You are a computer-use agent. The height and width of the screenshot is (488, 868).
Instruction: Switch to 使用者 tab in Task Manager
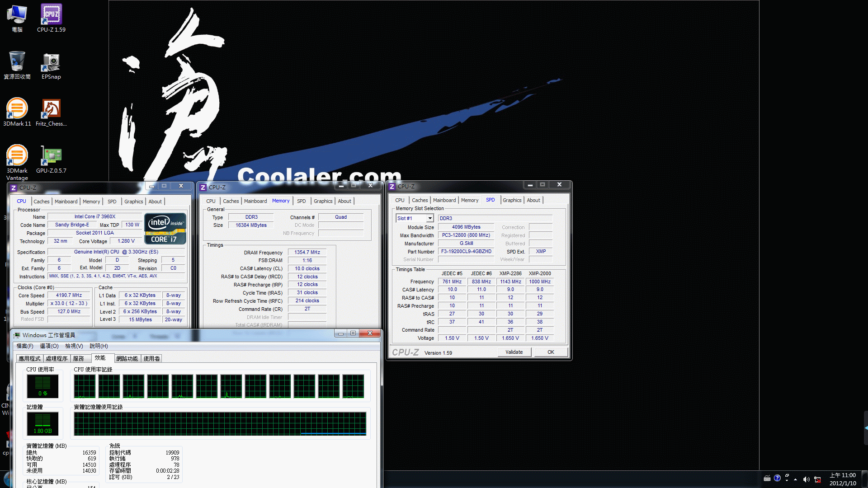click(x=151, y=358)
